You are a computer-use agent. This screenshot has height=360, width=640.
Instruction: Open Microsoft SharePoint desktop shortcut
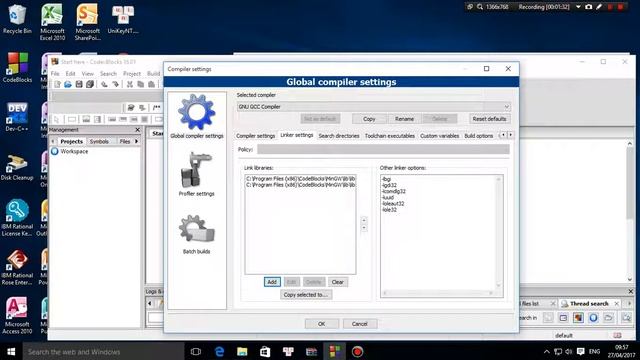(x=87, y=22)
